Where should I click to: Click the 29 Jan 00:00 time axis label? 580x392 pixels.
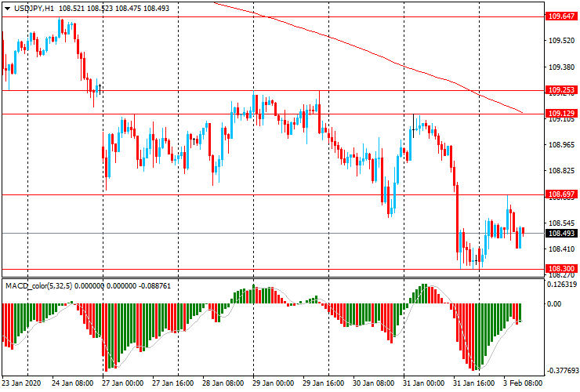pyautogui.click(x=274, y=383)
